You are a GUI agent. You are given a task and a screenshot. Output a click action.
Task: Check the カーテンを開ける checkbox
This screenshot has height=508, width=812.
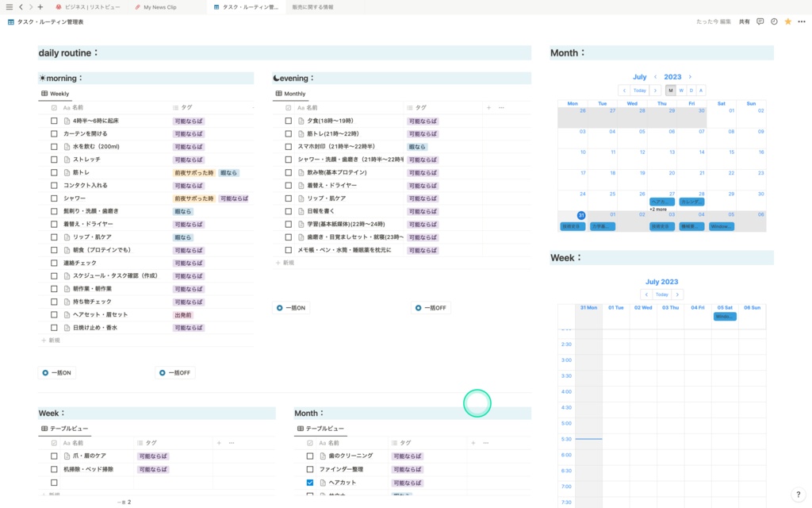pos(54,133)
